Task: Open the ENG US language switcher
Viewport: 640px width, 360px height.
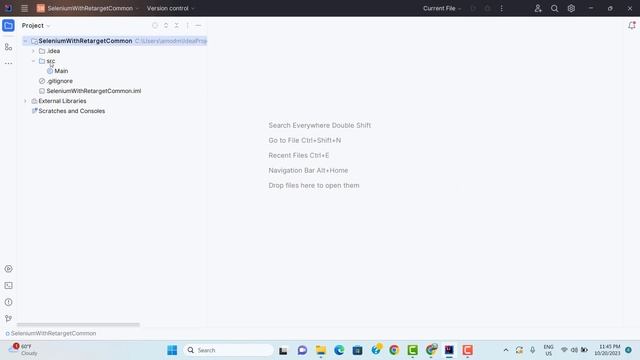Action: pos(549,350)
